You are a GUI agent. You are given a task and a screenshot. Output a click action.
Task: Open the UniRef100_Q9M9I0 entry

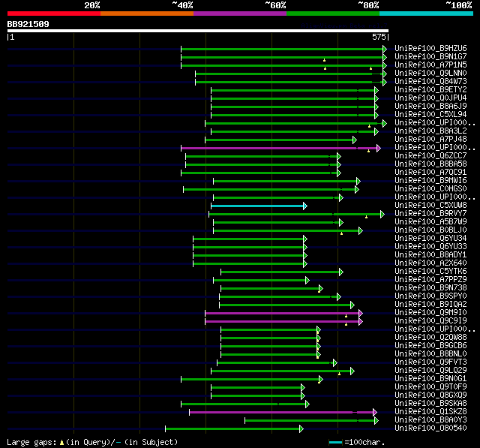[430, 313]
